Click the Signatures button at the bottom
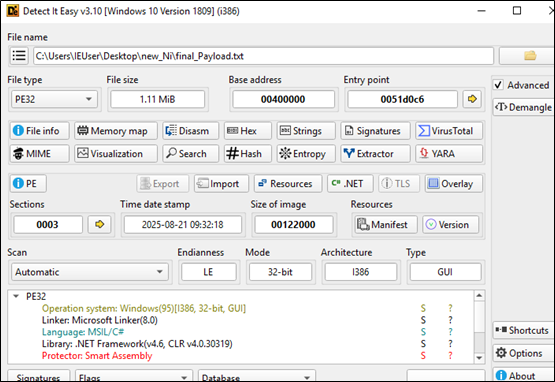 click(38, 377)
